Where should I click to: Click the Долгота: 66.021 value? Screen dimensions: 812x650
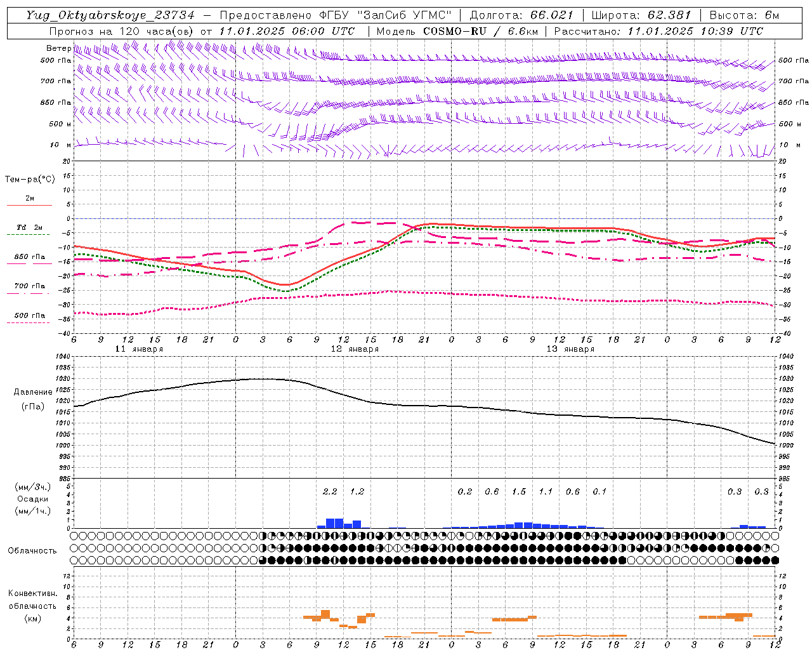click(521, 15)
